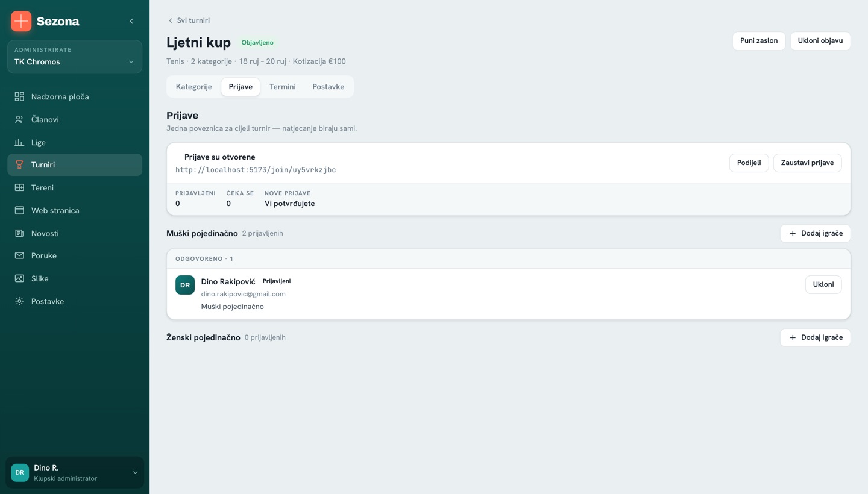
Task: Click the Tereni court icon
Action: pos(19,187)
